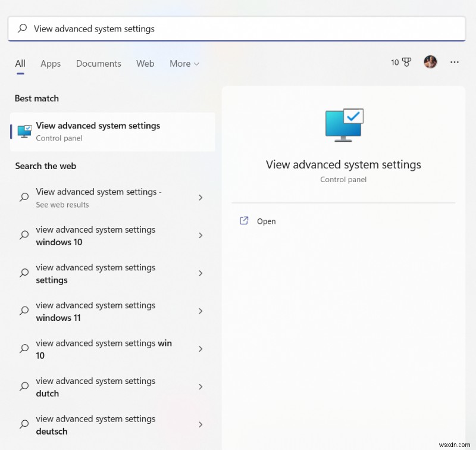
Task: Open 'View advanced system settings' best match
Action: coord(112,132)
